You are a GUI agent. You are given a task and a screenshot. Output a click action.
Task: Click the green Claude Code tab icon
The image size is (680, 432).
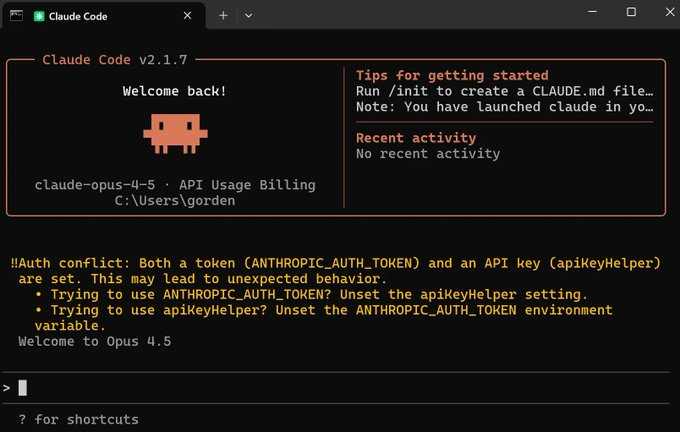click(39, 16)
